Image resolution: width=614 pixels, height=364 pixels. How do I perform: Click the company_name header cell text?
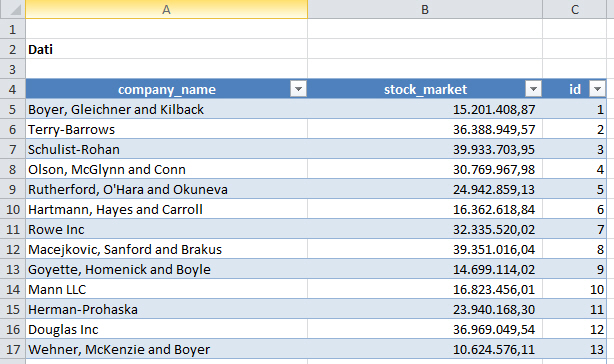pyautogui.click(x=167, y=90)
